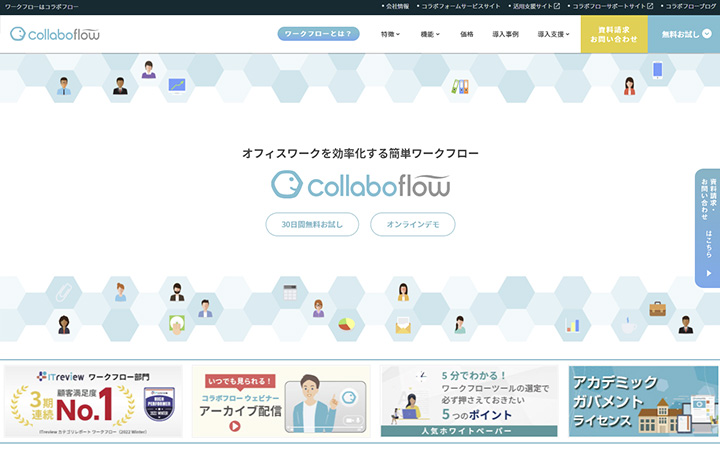
Task: Click the calculator hexagon icon
Action: coord(290,292)
